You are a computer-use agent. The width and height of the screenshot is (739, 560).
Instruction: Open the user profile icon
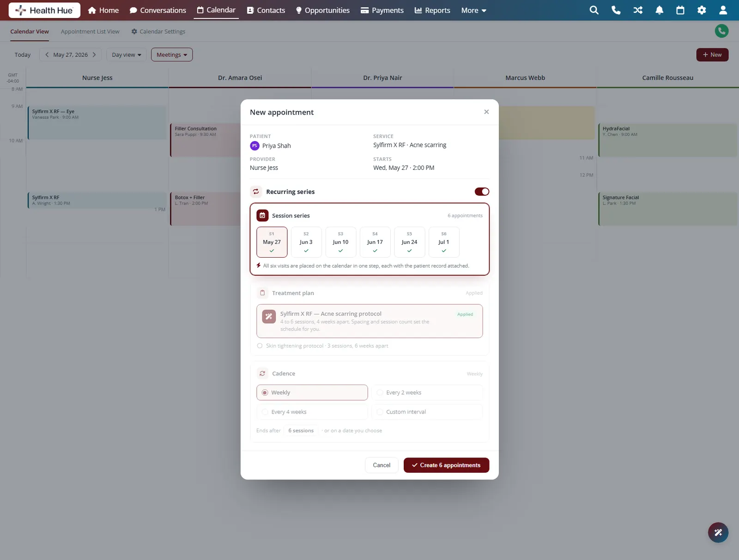[723, 10]
